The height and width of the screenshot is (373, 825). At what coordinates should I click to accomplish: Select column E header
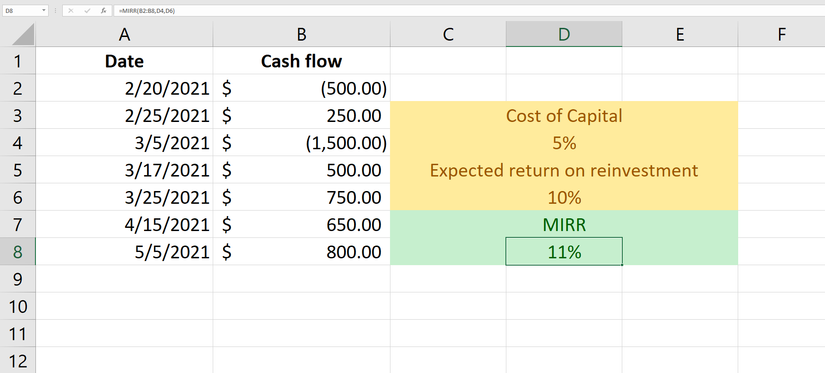click(680, 35)
